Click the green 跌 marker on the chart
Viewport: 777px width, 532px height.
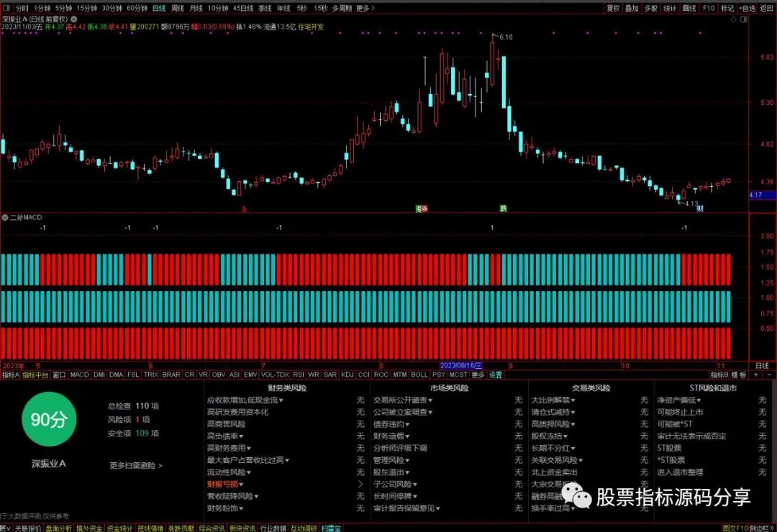click(503, 208)
